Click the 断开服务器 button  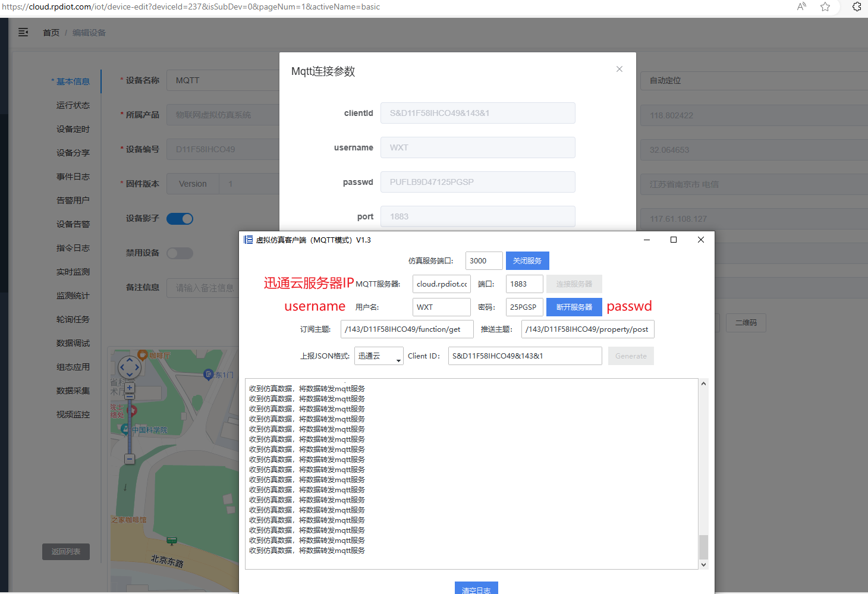574,307
